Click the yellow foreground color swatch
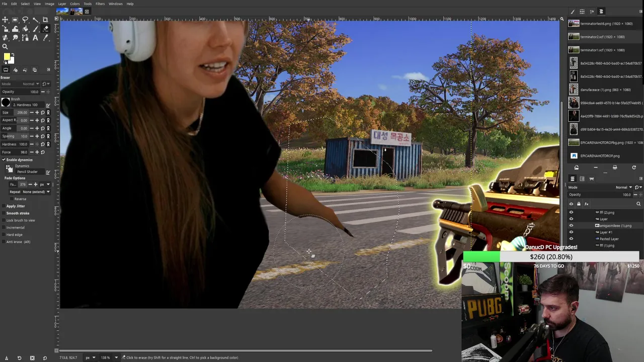 click(7, 57)
